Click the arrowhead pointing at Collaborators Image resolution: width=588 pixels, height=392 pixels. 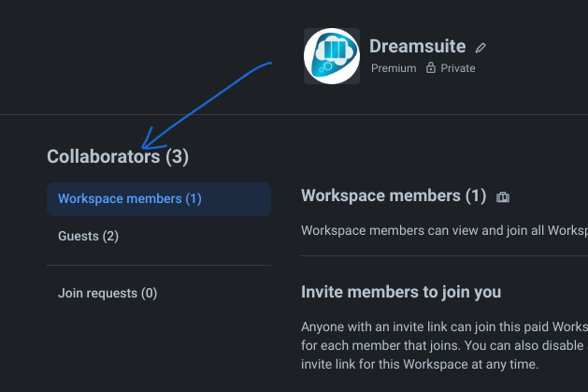[147, 145]
